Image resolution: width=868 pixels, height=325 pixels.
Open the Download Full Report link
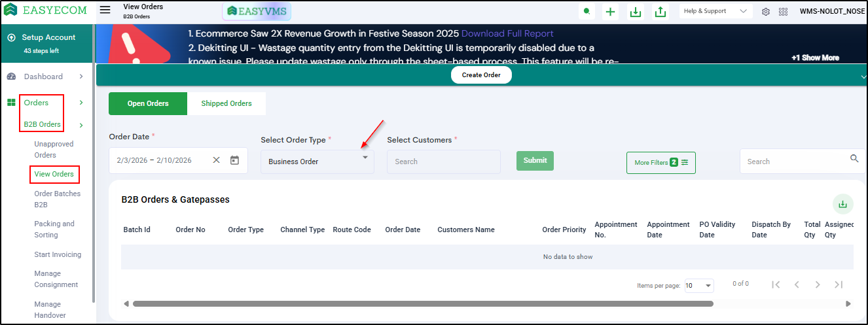(x=507, y=33)
